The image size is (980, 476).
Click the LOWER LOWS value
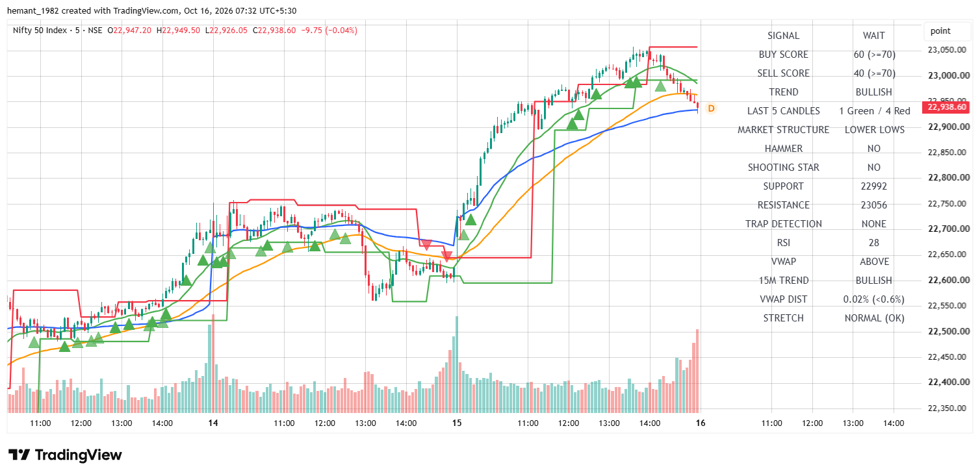(874, 130)
